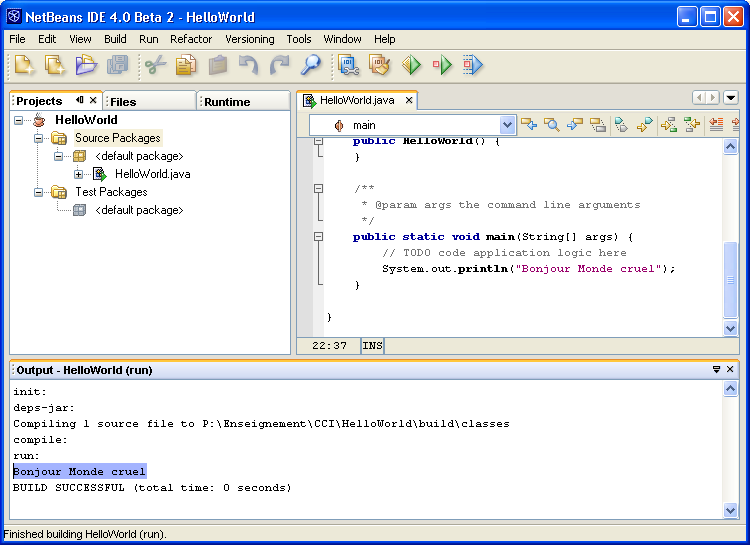The image size is (750, 545).
Task: Select default package under Test Packages
Action: [x=139, y=210]
